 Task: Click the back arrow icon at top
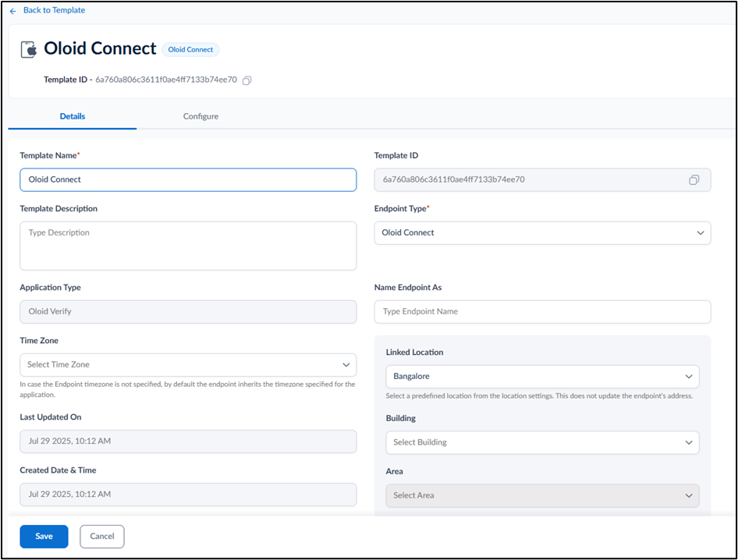12,11
